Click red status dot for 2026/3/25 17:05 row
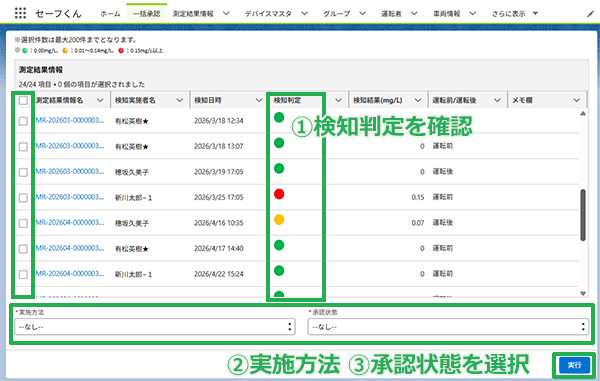 tap(279, 194)
